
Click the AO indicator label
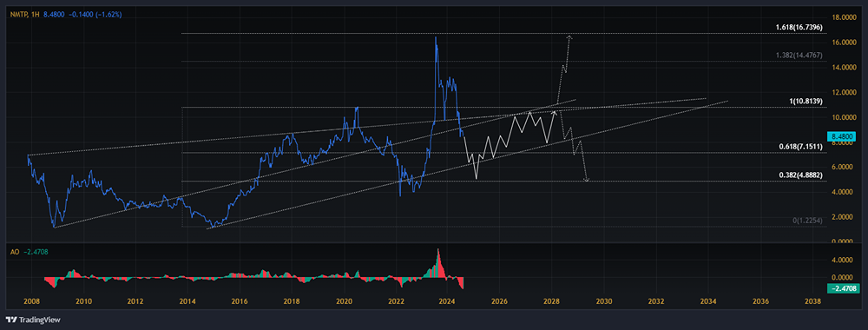coord(15,251)
